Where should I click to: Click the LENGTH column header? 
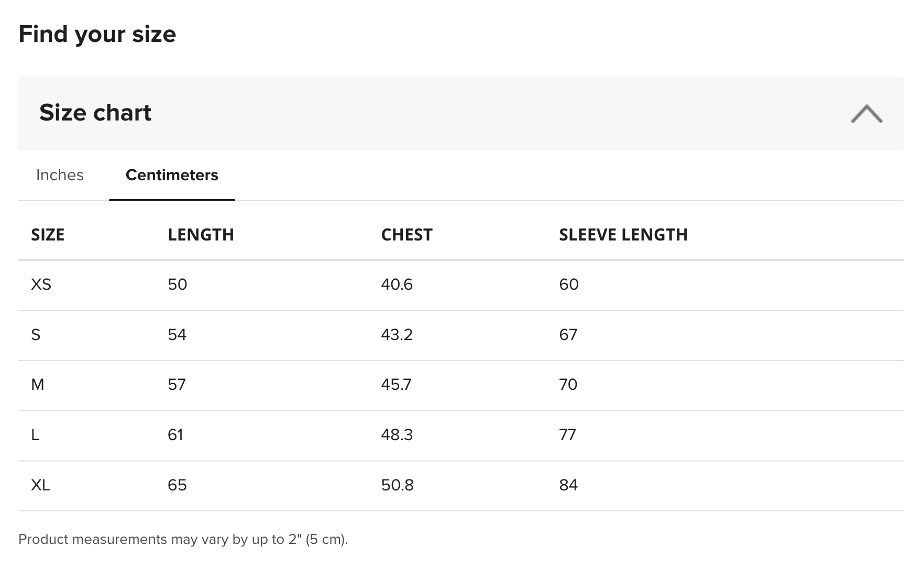click(x=201, y=235)
